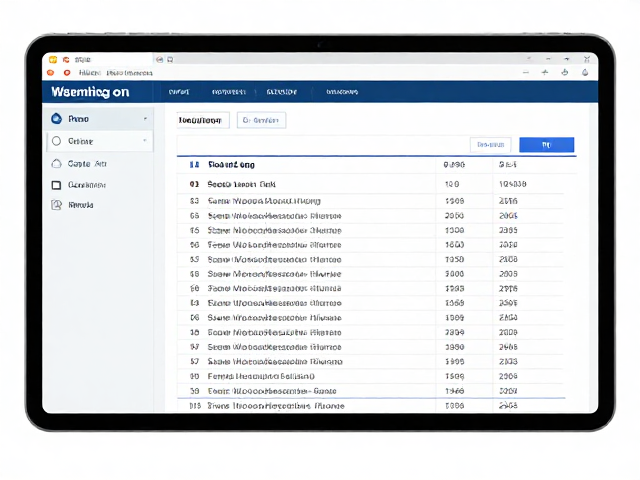Click the download icon in browser toolbar
This screenshot has width=640, height=480.
564,72
